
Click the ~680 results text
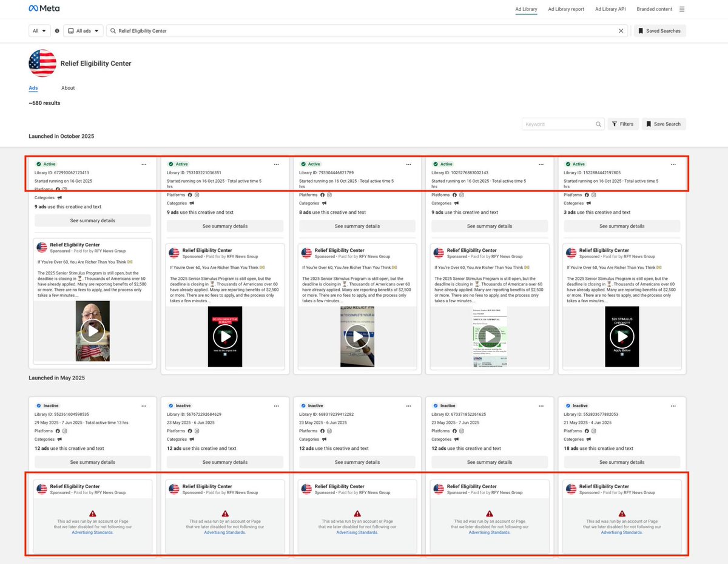44,103
